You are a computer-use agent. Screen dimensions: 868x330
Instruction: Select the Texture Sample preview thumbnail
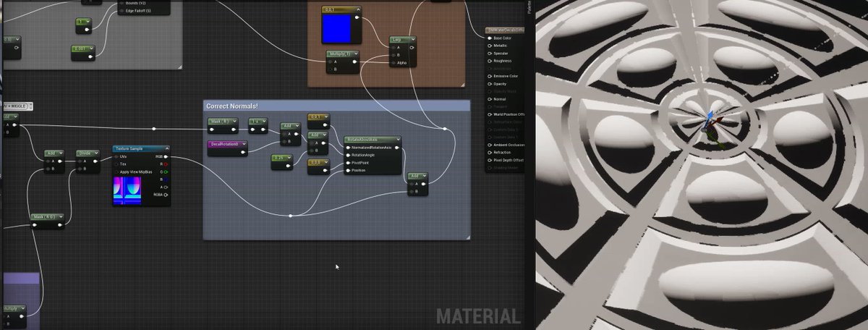pos(127,192)
